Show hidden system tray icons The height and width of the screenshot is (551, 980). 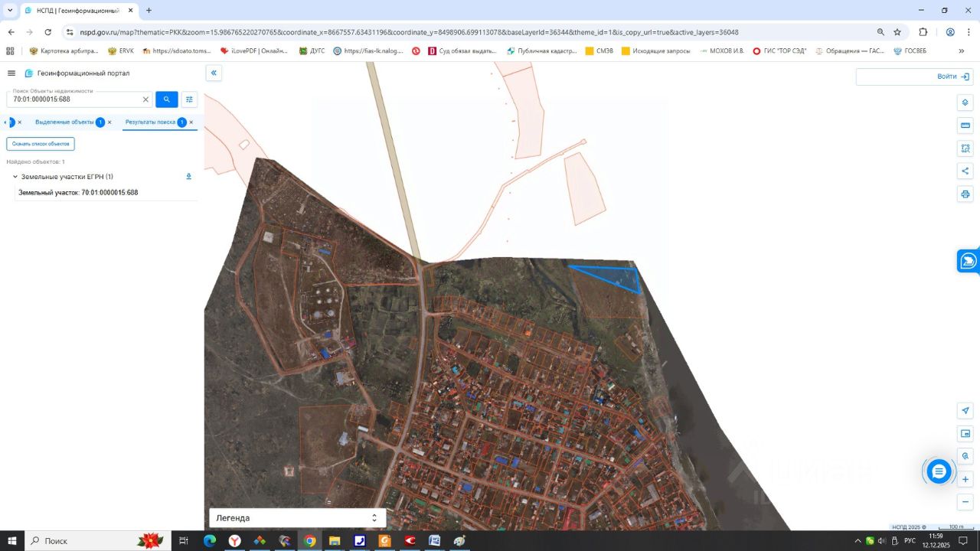(857, 541)
